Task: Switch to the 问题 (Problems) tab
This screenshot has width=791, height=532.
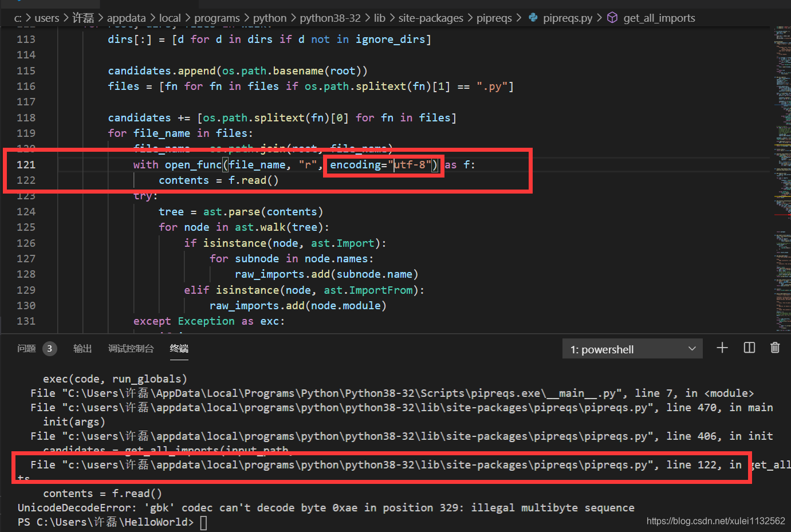Action: pyautogui.click(x=26, y=349)
